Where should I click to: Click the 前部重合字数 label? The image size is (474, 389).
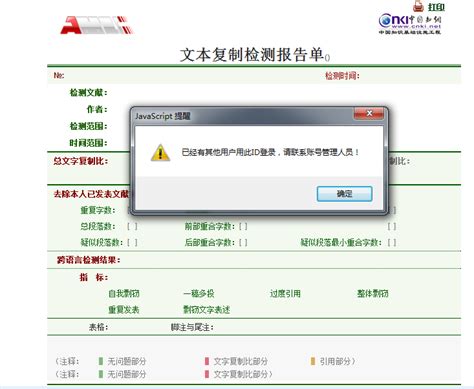pos(210,226)
